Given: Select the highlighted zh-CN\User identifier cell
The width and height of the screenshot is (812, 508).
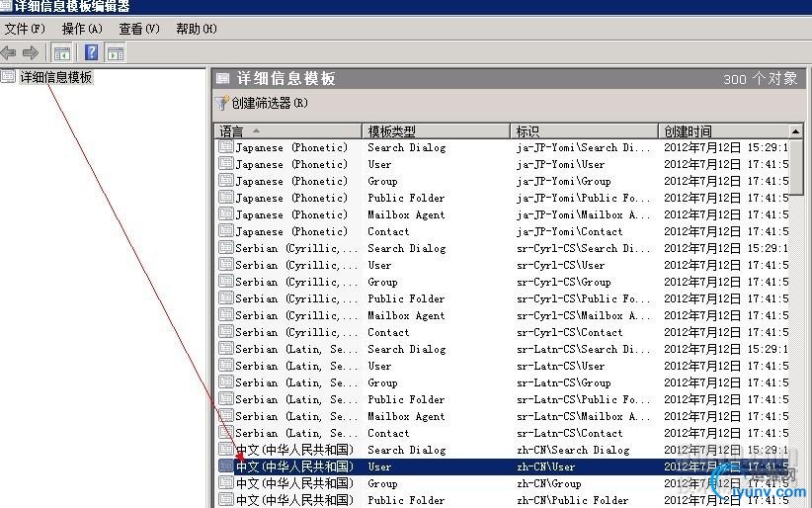Looking at the screenshot, I should click(545, 466).
